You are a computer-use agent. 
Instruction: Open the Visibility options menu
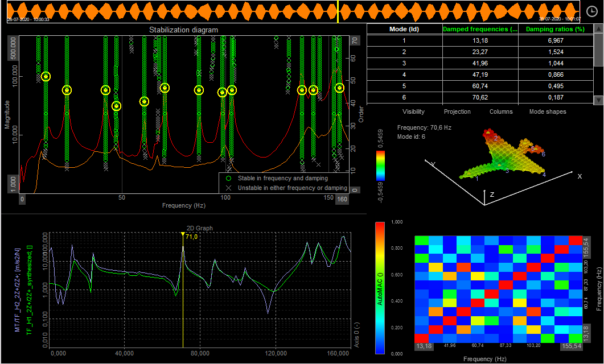(x=413, y=111)
